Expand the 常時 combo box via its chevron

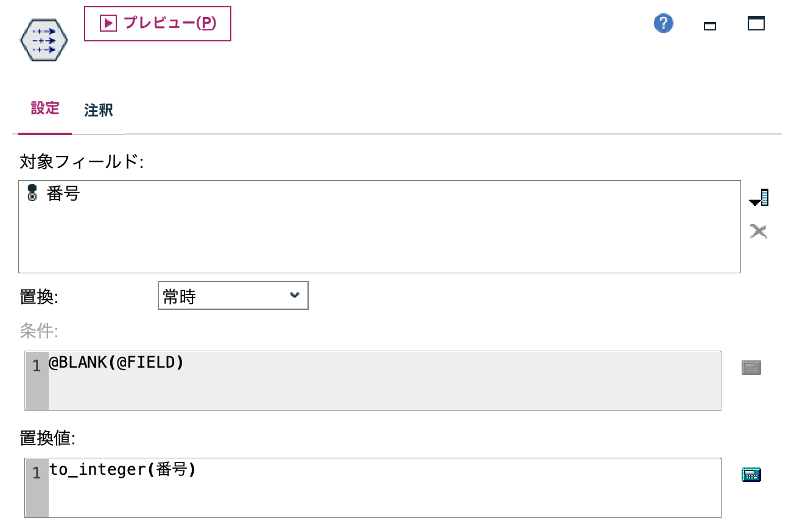point(295,295)
